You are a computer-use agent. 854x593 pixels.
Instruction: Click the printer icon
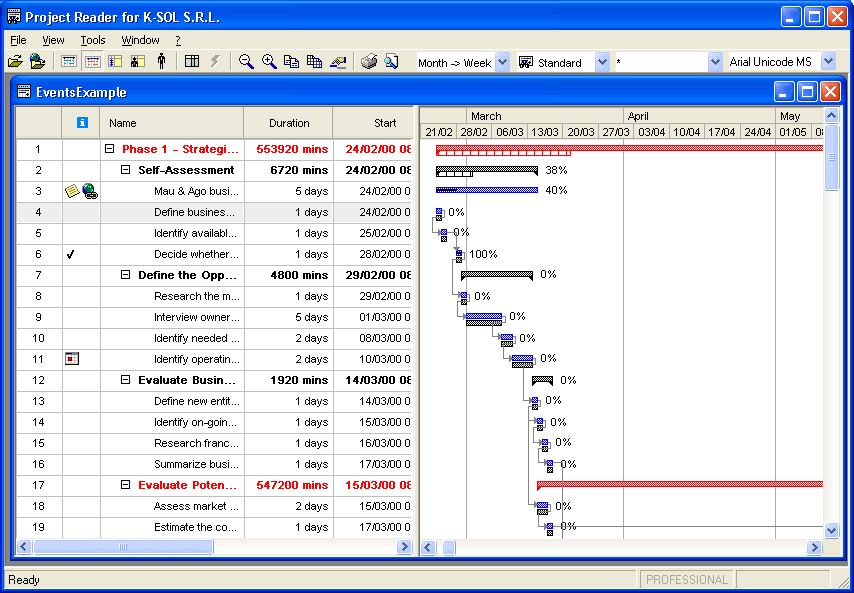coord(369,62)
